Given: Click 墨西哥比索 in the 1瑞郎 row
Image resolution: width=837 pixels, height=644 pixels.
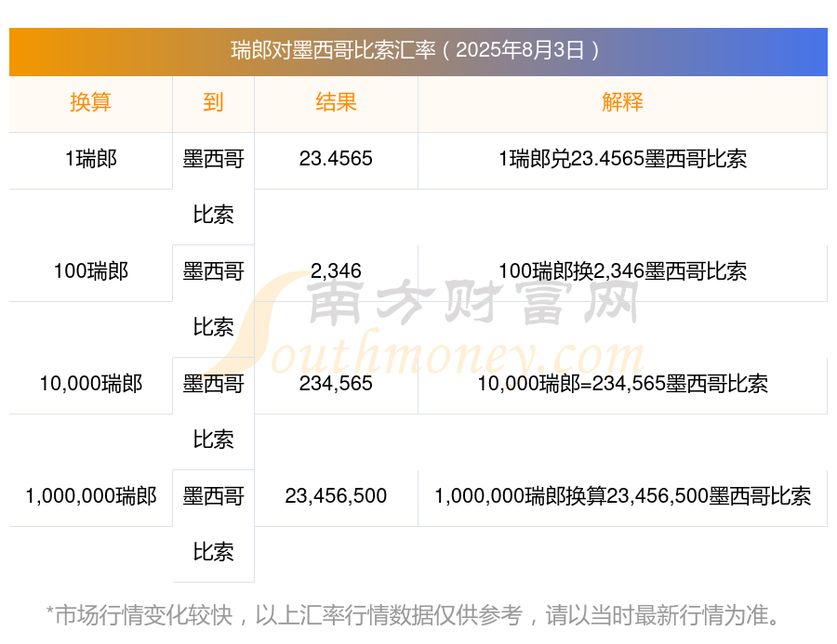Looking at the screenshot, I should coord(213,187).
